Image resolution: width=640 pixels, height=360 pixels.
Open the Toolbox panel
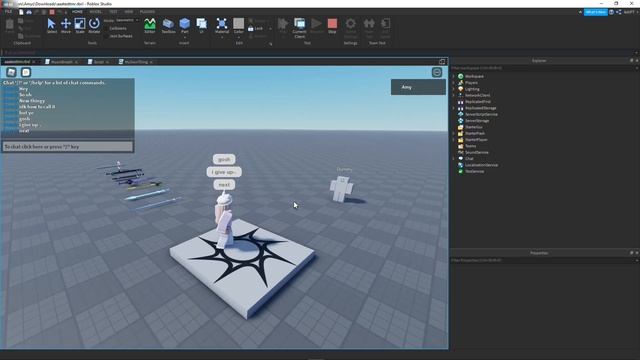coord(168,26)
